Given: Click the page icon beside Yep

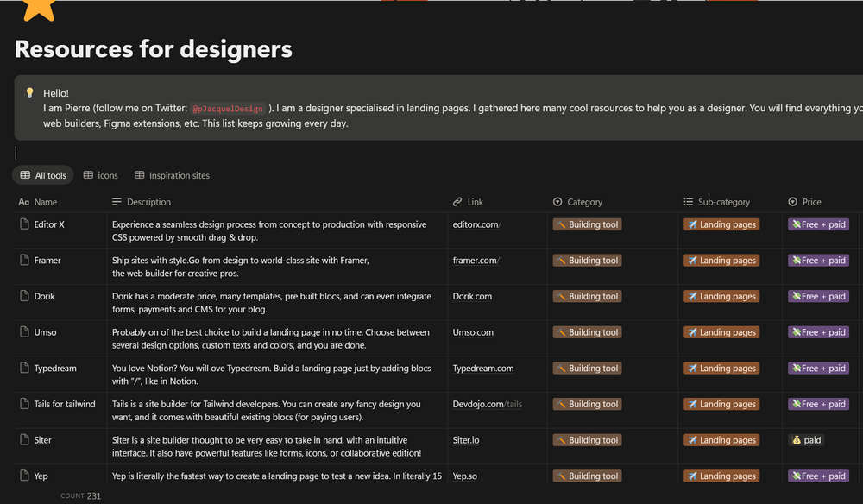Looking at the screenshot, I should (x=24, y=476).
